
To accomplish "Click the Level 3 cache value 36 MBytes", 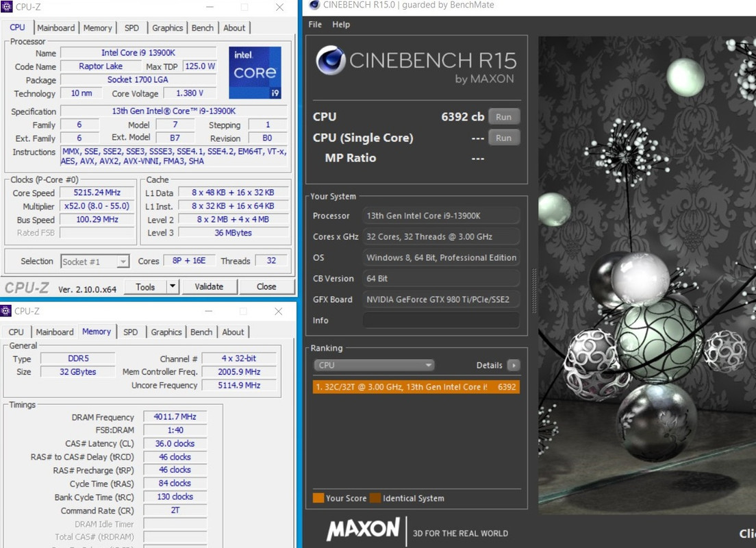I will (233, 232).
